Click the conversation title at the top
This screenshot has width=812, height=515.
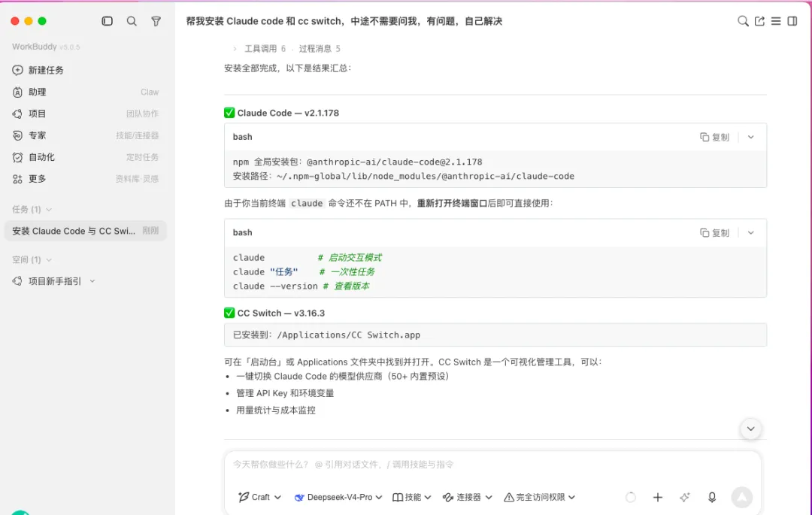point(344,21)
